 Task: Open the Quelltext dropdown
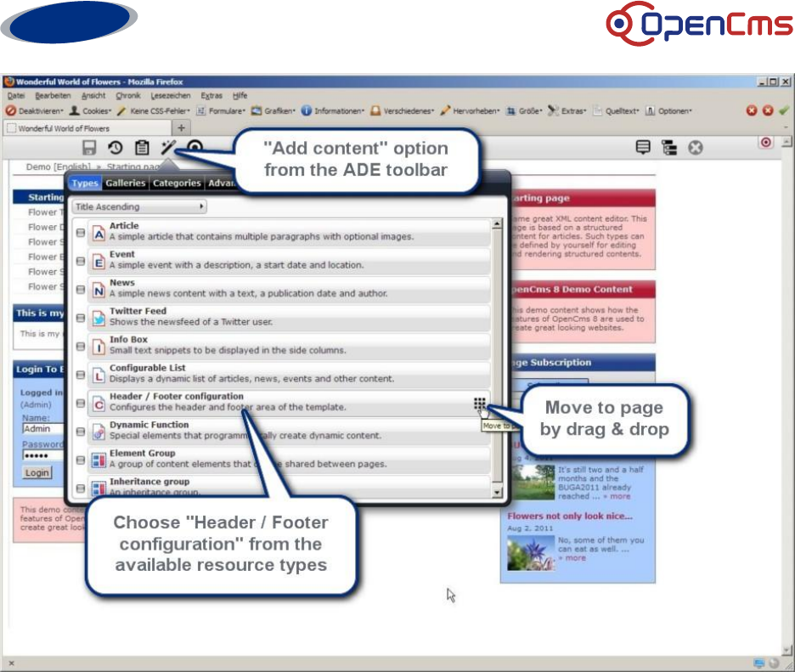coord(616,110)
